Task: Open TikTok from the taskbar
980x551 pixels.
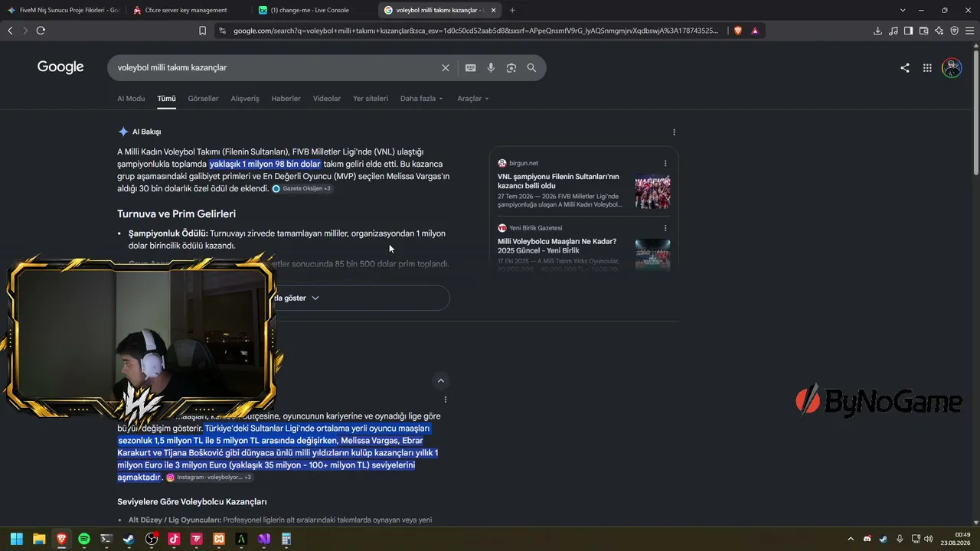Action: pos(174,539)
